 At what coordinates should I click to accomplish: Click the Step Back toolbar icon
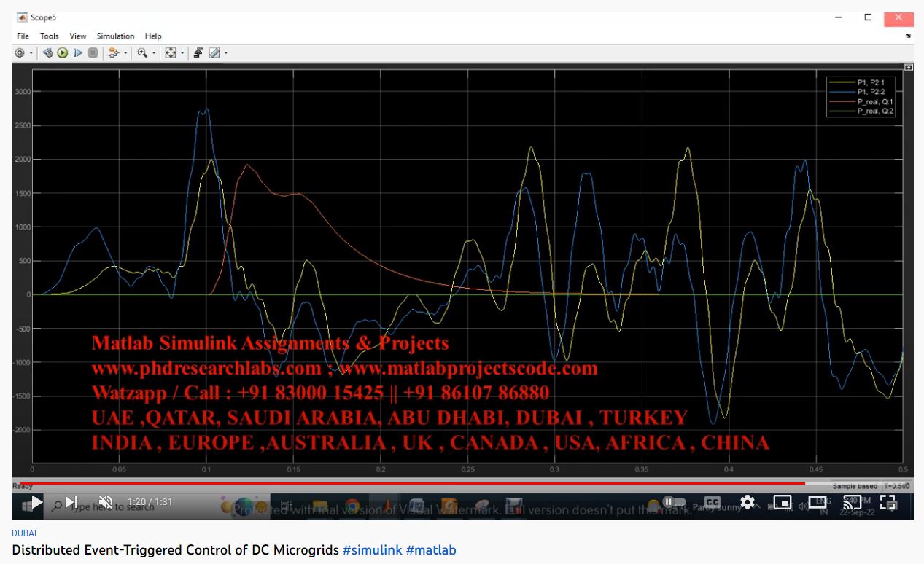47,53
